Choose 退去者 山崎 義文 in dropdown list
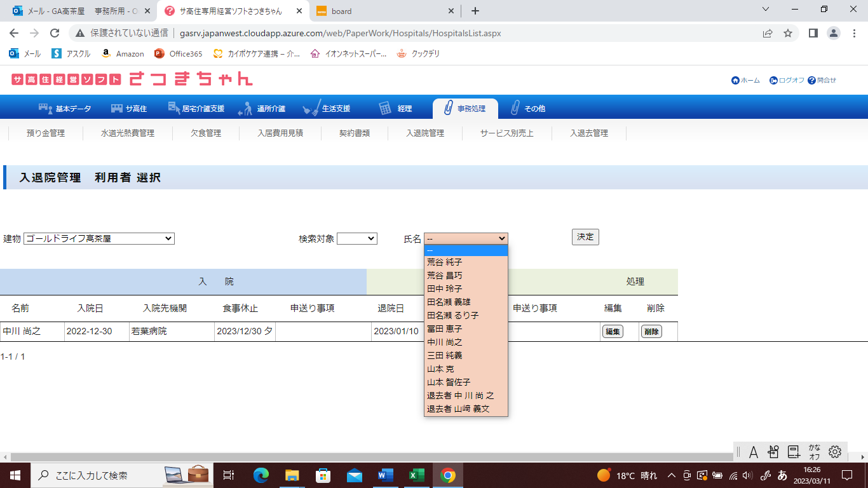 pos(458,409)
